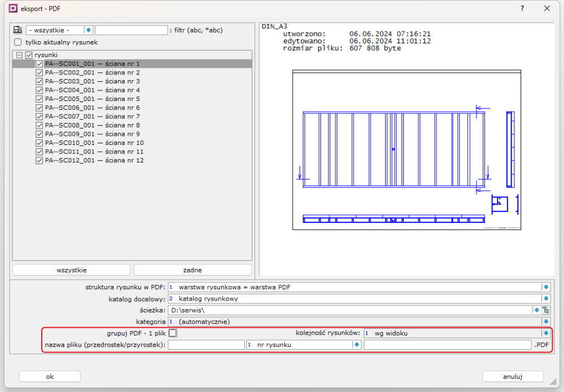Confirm the export with the "ok" button
The width and height of the screenshot is (564, 392).
point(50,377)
